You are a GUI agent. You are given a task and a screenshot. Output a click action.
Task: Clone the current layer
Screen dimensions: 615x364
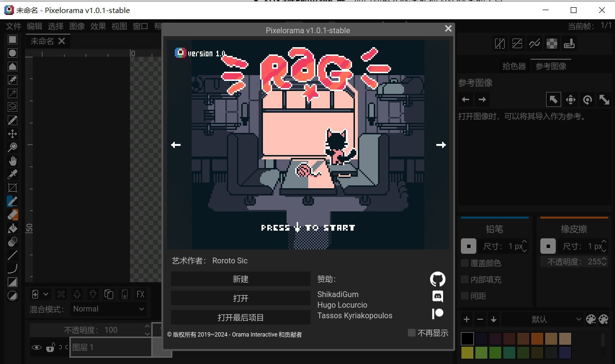click(x=109, y=294)
